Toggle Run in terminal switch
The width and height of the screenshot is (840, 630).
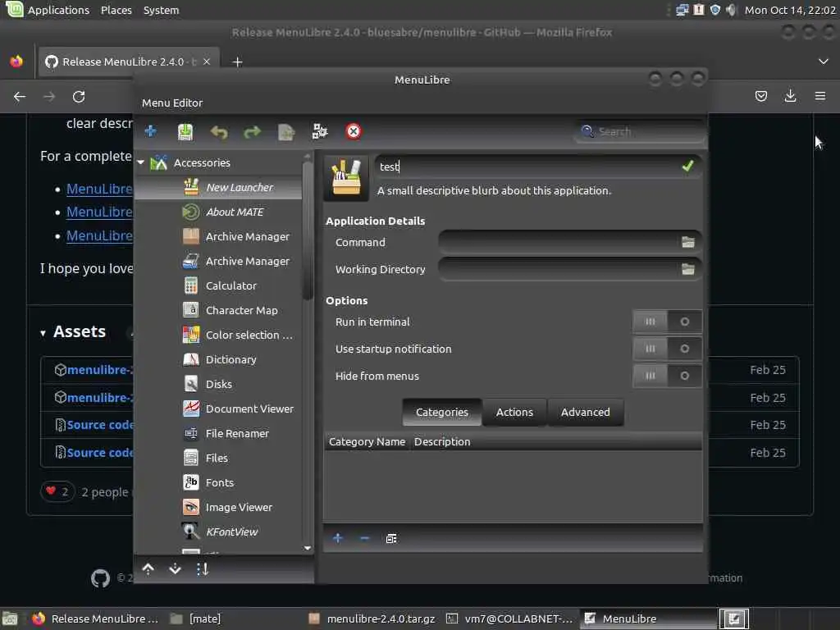tap(667, 322)
